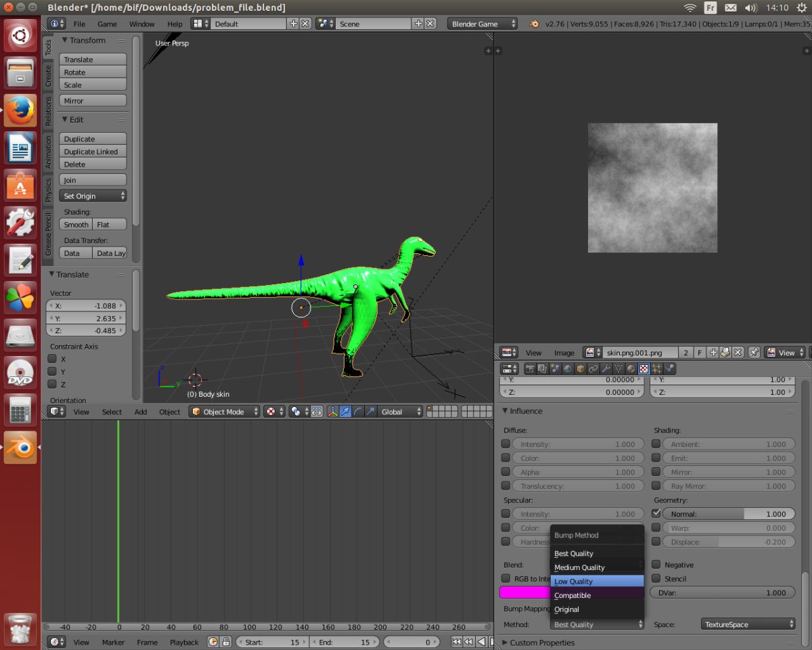This screenshot has height=650, width=812.
Task: Collapse the Transform tool panel
Action: (x=84, y=40)
